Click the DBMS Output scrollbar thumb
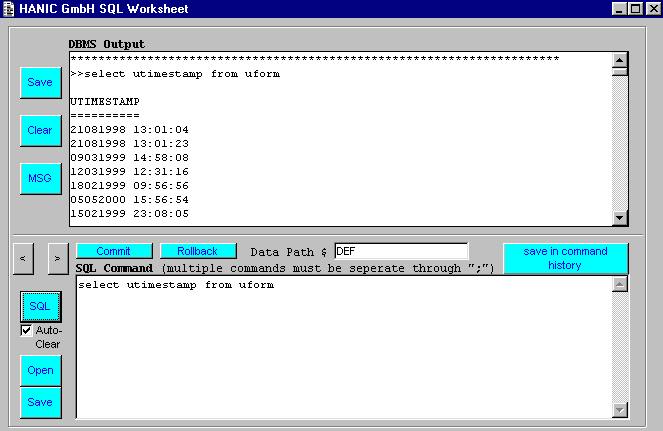The image size is (663, 431). [619, 72]
